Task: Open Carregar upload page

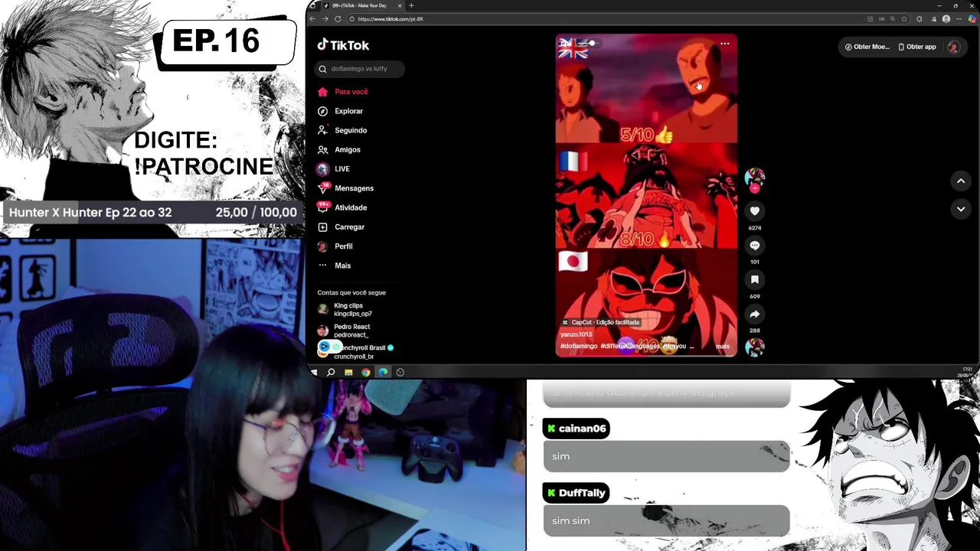Action: (x=341, y=227)
